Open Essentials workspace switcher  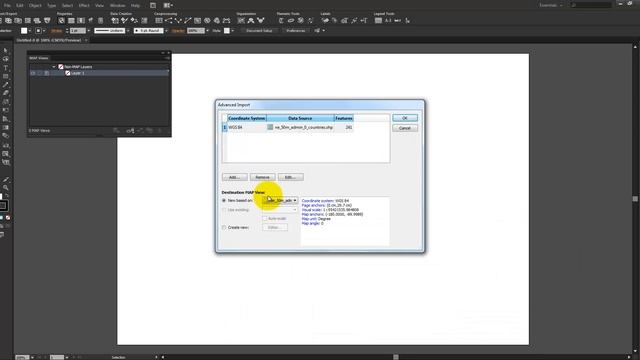click(x=551, y=5)
